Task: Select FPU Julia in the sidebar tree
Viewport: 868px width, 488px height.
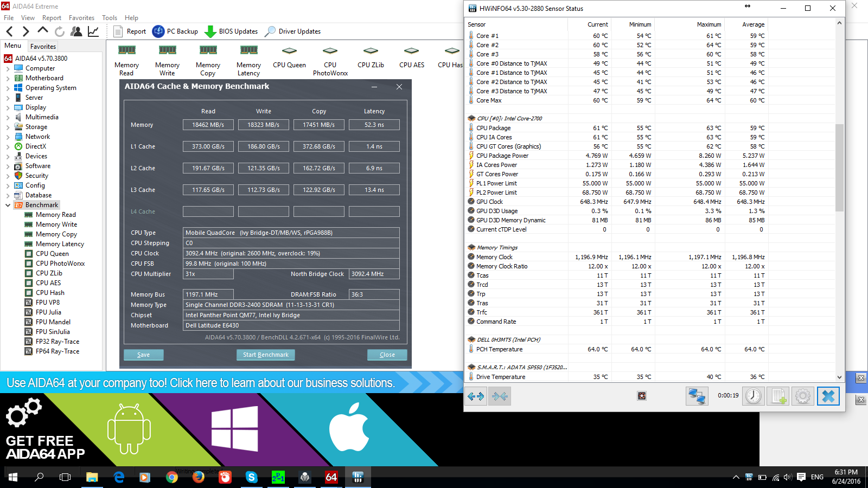Action: click(x=48, y=312)
